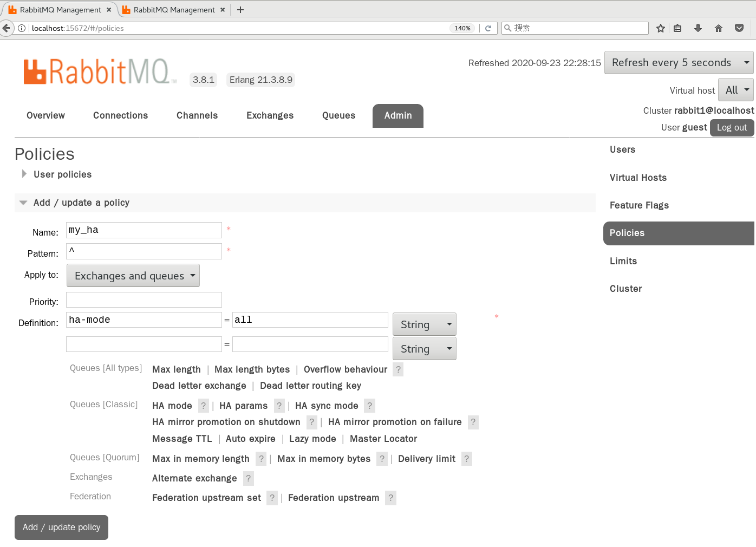Show help for Delivery limit
Screen dimensions: 756x547
[467, 459]
